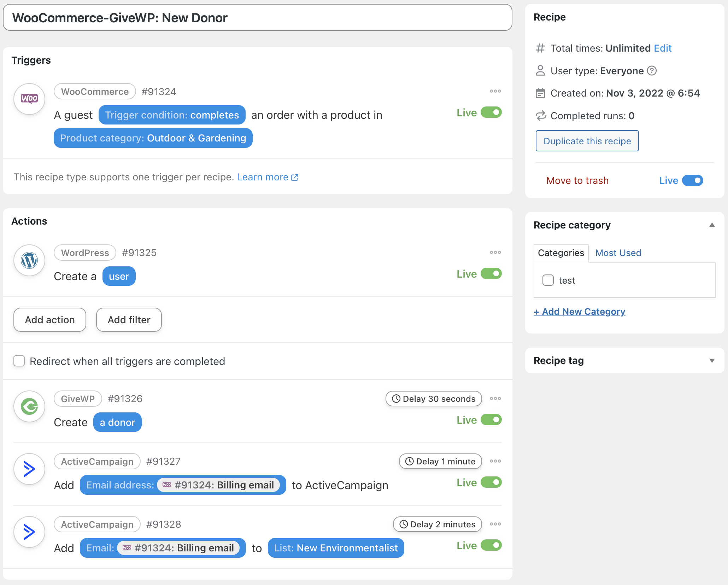Click the external link icon after Learn more
This screenshot has height=585, width=728.
[x=295, y=178]
